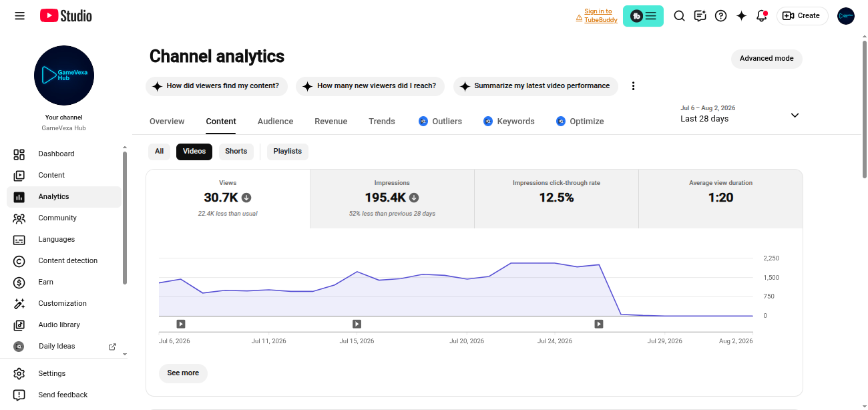The image size is (868, 410).
Task: Open Content in the sidebar
Action: [64, 176]
